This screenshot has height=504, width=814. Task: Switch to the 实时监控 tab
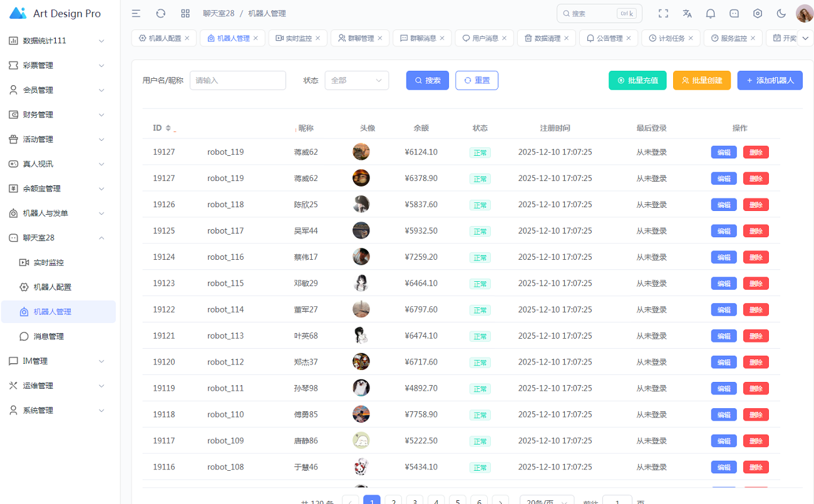point(294,38)
